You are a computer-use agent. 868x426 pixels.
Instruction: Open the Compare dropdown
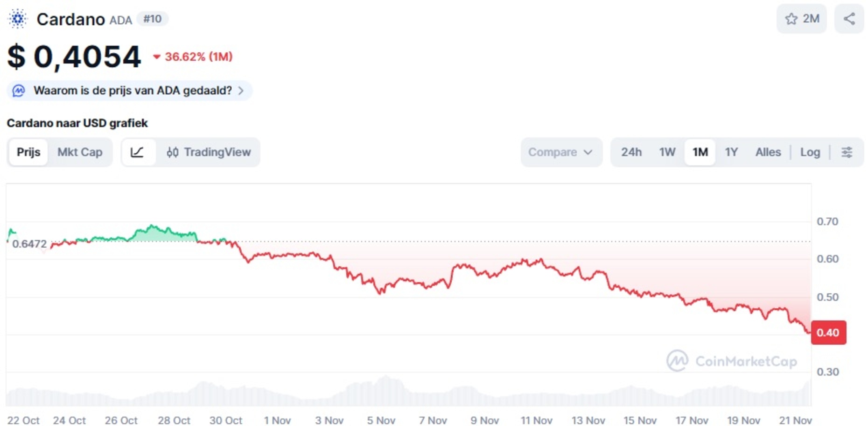point(561,152)
